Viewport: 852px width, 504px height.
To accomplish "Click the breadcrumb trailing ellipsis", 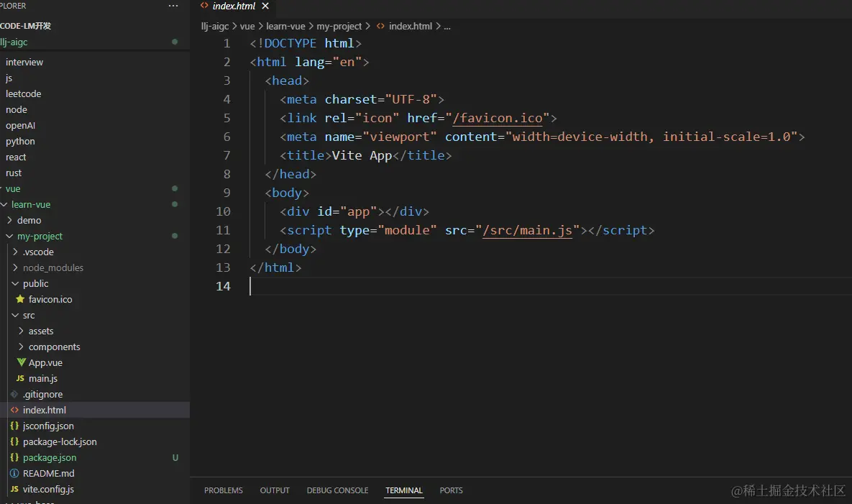I will click(447, 26).
